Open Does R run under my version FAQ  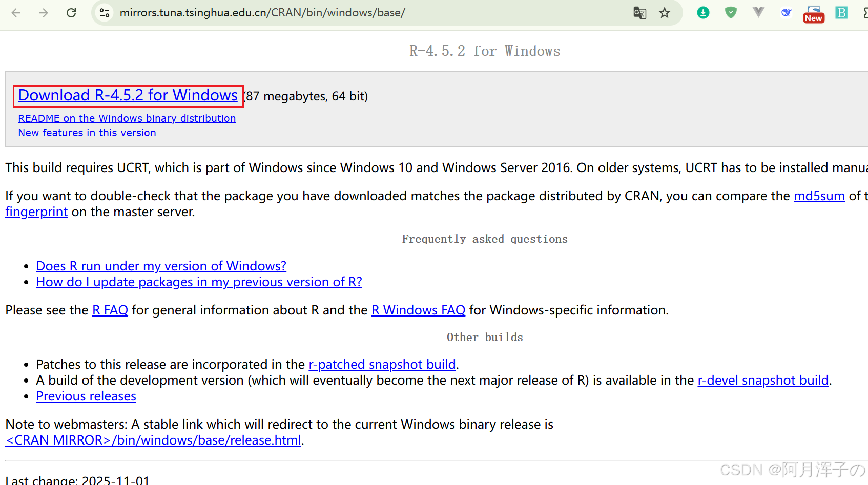(x=161, y=266)
